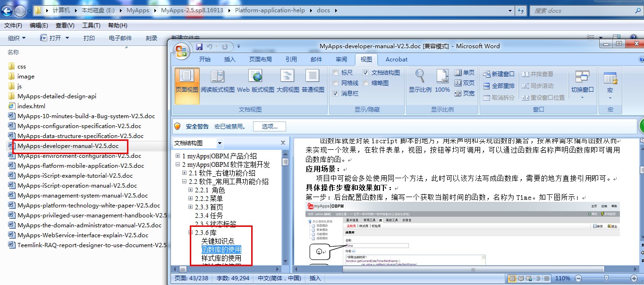Click Explorer back navigation arrow
Image resolution: width=644 pixels, height=285 pixels.
pyautogui.click(x=7, y=10)
